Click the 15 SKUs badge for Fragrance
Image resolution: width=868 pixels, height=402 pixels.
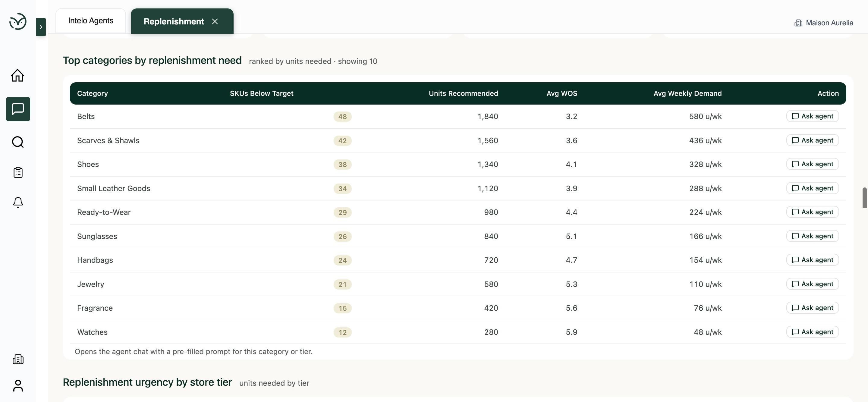pos(342,308)
